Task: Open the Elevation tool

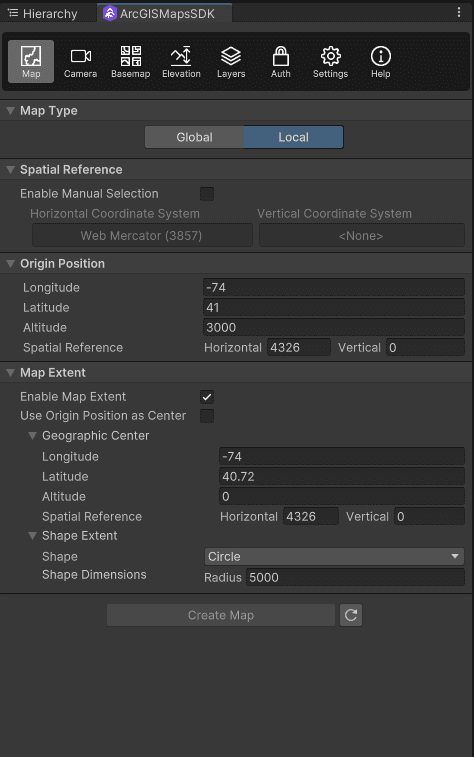Action: pos(181,62)
